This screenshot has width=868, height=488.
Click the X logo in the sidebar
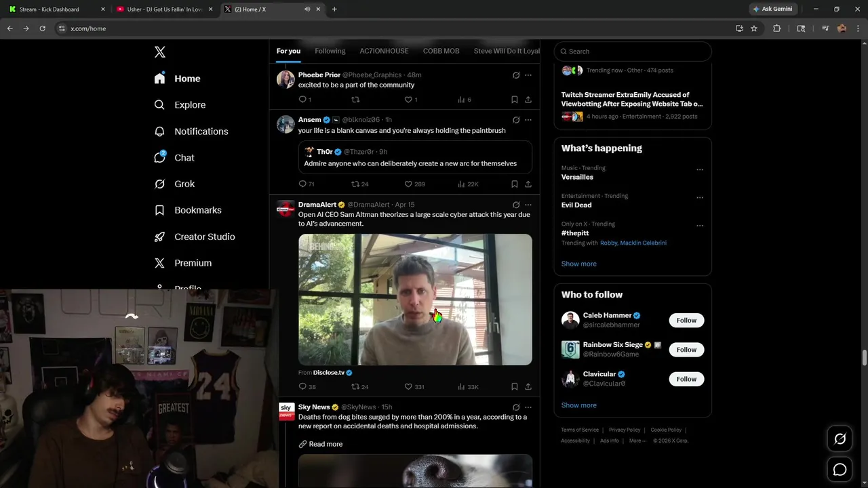pyautogui.click(x=160, y=52)
